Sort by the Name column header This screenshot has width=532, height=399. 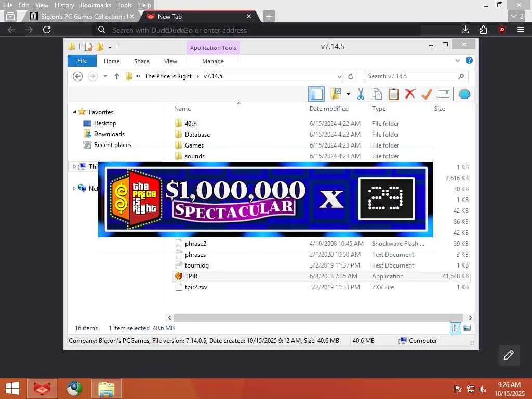coord(182,108)
